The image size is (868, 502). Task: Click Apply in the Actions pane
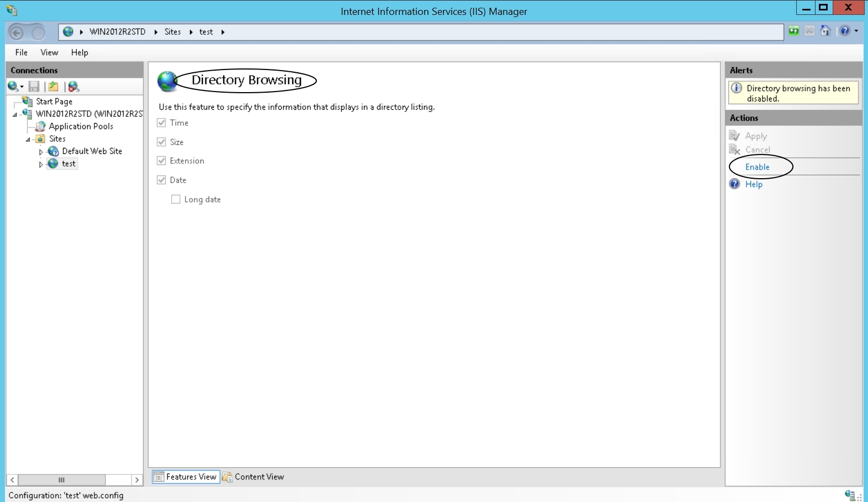pos(756,136)
